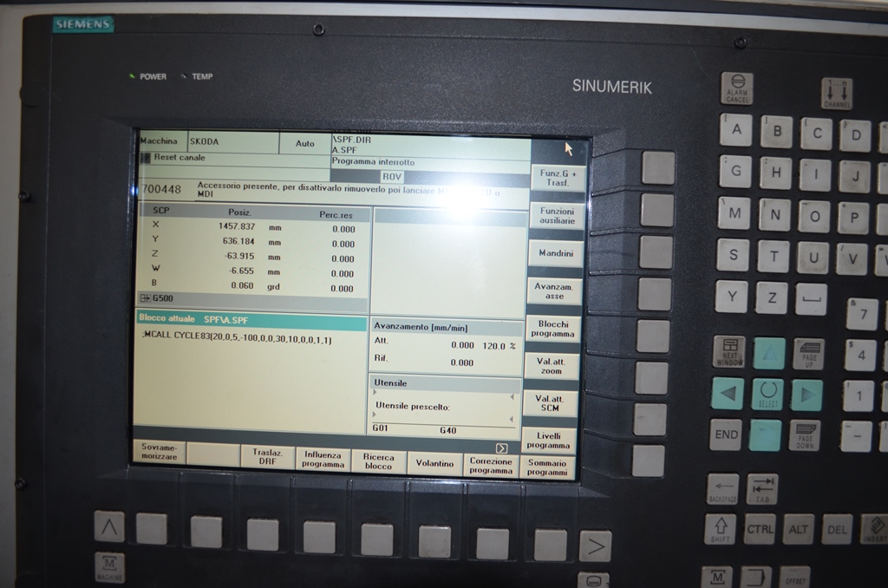888x588 pixels.
Task: Toggle selection with the SELECT key
Action: pyautogui.click(x=768, y=395)
